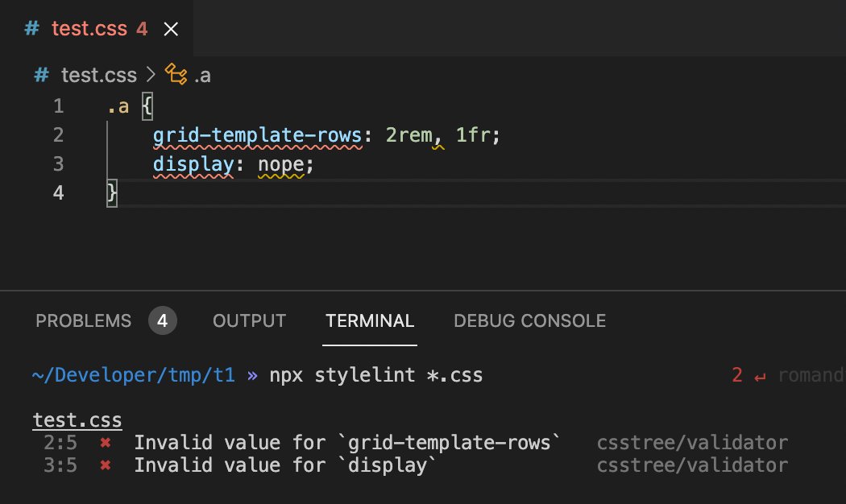
Task: Click the prompt » symbol in terminal
Action: (x=252, y=376)
